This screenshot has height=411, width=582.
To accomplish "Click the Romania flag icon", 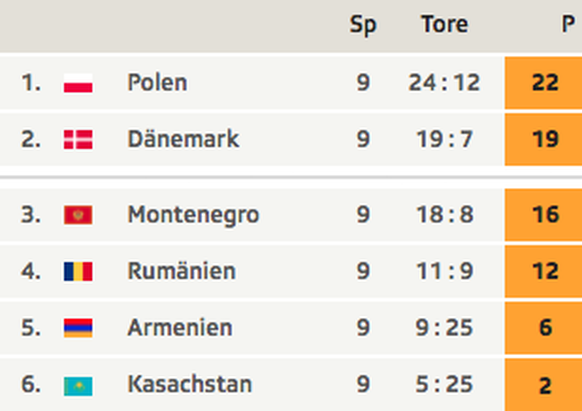I will click(78, 271).
